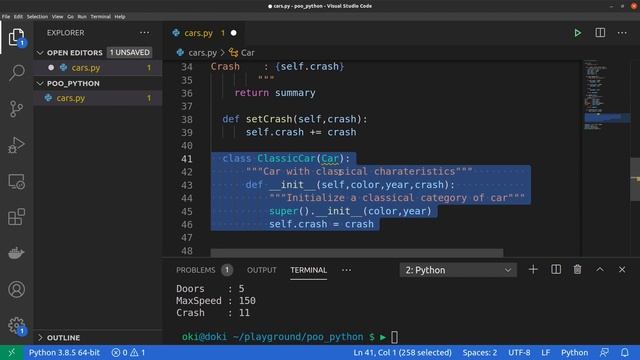Open the Help menu
Image resolution: width=640 pixels, height=360 pixels.
click(x=120, y=17)
